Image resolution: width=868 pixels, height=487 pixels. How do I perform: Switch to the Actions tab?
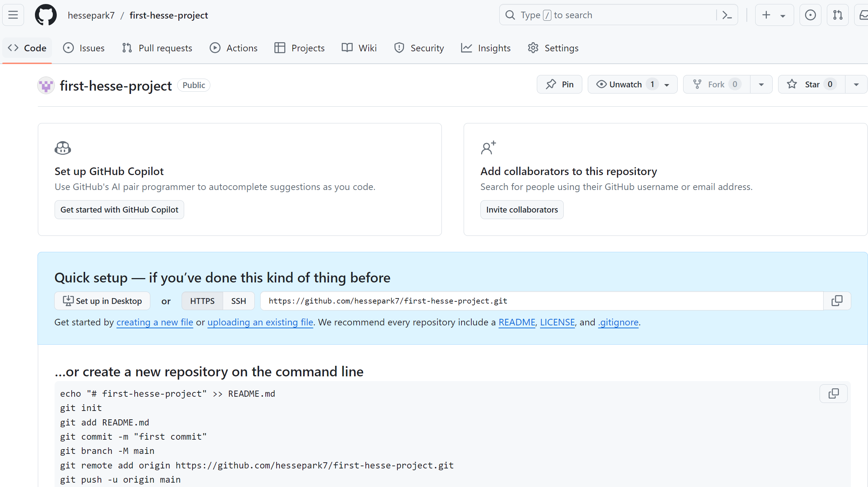pyautogui.click(x=234, y=48)
